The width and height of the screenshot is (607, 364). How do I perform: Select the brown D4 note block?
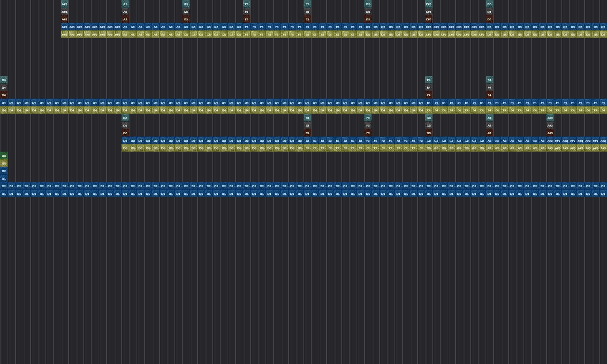point(4,95)
